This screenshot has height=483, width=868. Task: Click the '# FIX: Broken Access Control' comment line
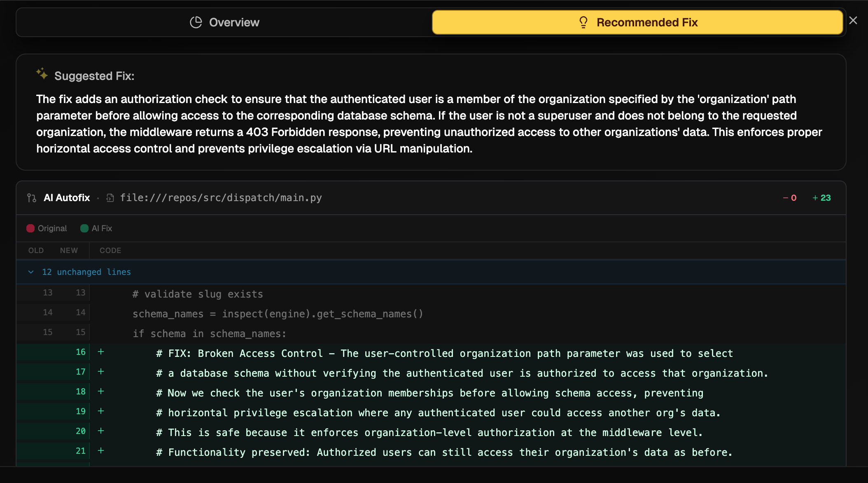445,354
